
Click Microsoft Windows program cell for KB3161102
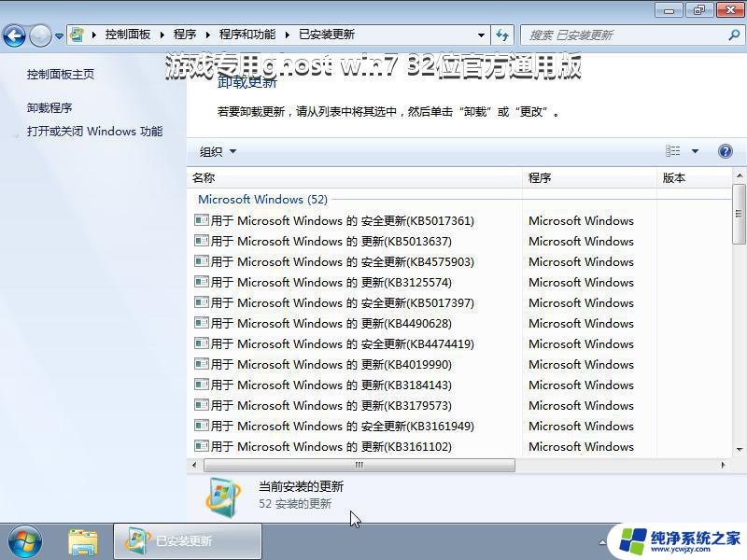[x=581, y=446]
